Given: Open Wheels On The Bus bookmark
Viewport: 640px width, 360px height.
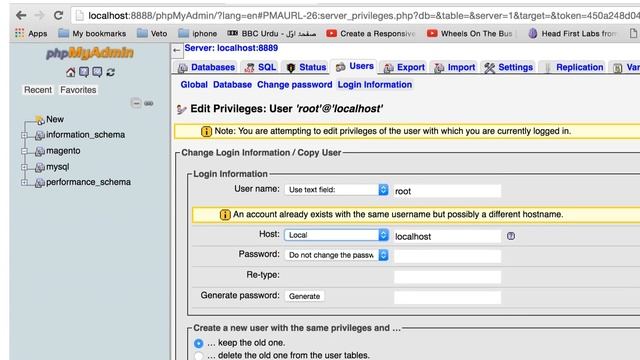Looking at the screenshot, I should tap(469, 33).
